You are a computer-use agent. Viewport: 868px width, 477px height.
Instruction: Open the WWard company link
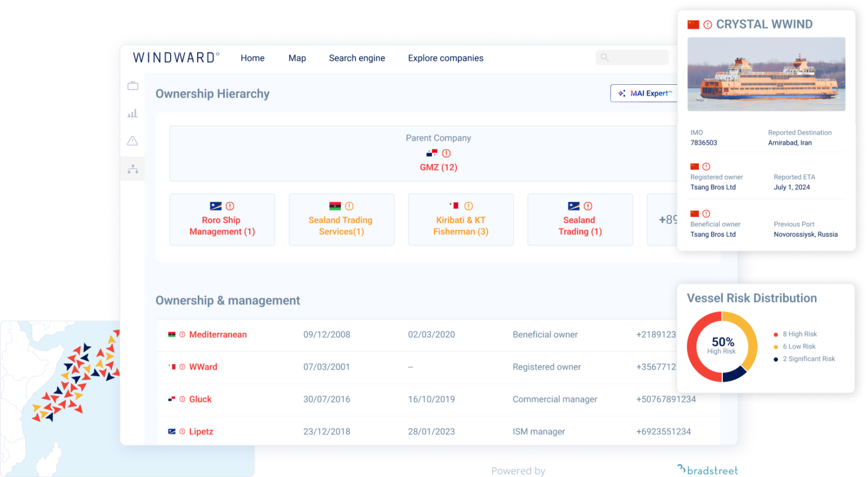click(203, 367)
